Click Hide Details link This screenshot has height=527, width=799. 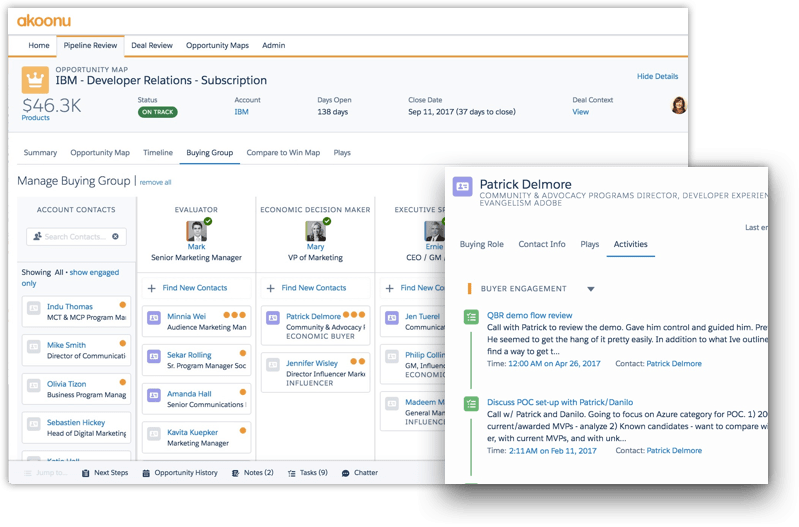(x=657, y=76)
